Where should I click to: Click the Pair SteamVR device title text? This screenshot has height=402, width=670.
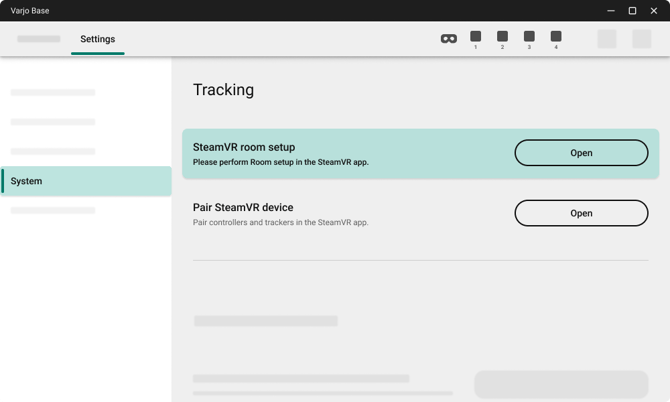pos(243,208)
